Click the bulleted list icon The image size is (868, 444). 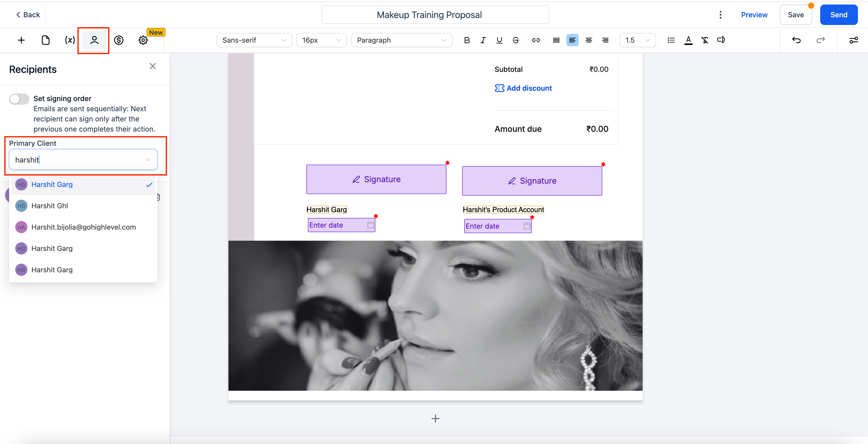click(671, 40)
